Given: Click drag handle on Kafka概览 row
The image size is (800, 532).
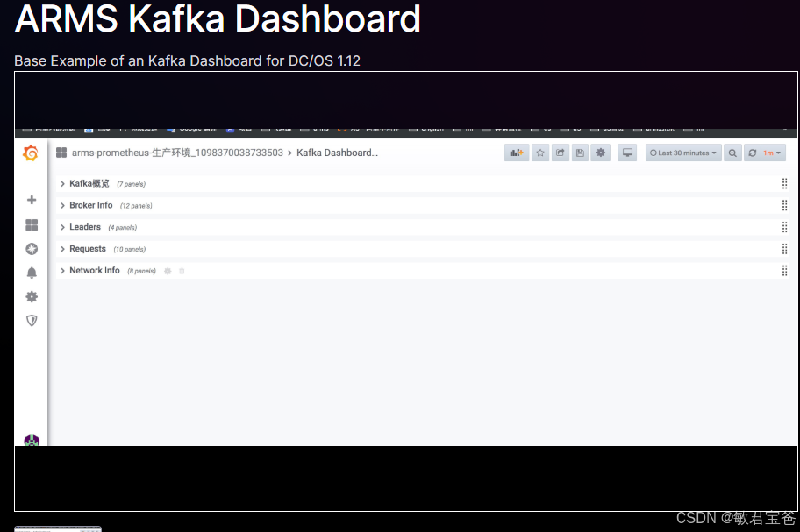Looking at the screenshot, I should (785, 183).
